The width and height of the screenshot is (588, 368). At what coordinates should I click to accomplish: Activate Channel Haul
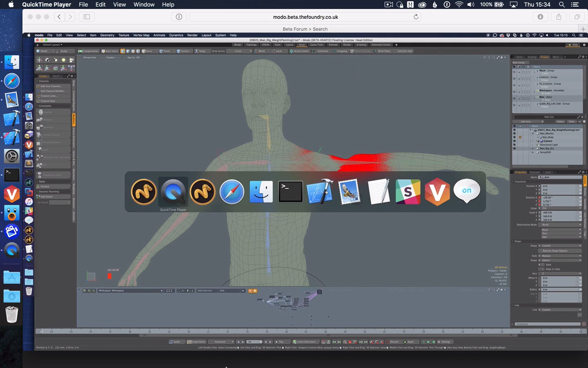[53, 101]
